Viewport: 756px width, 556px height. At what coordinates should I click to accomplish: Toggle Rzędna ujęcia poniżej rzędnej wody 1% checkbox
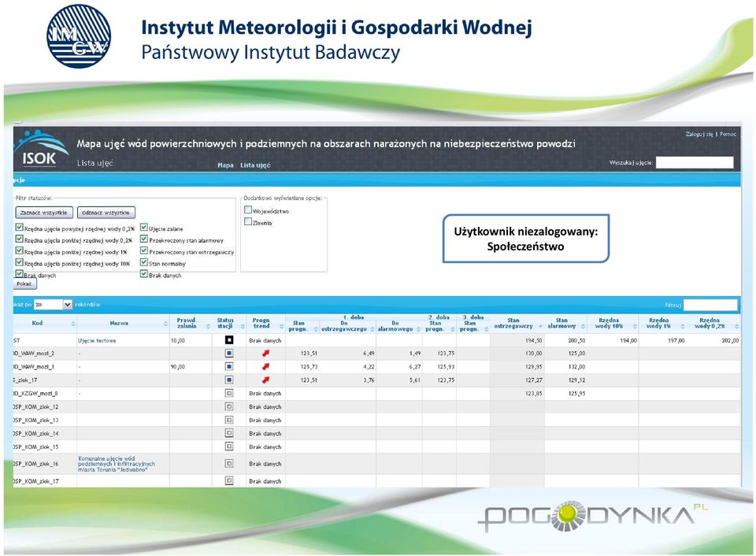click(x=19, y=250)
